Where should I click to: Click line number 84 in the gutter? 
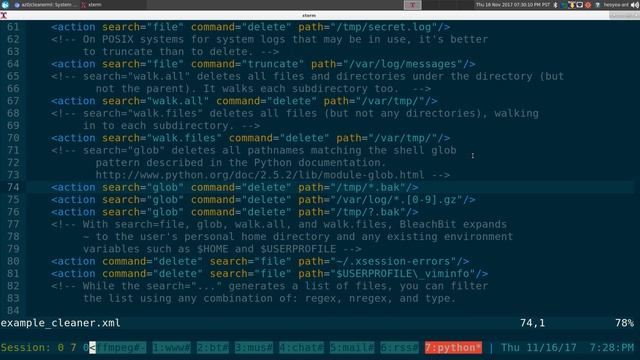click(13, 311)
